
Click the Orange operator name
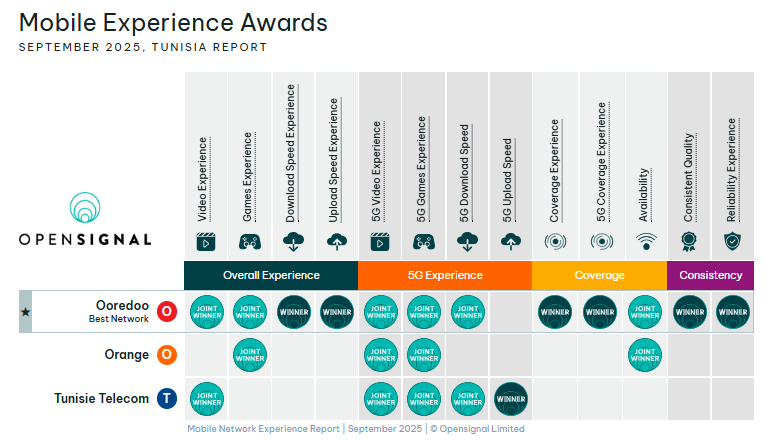pos(127,355)
